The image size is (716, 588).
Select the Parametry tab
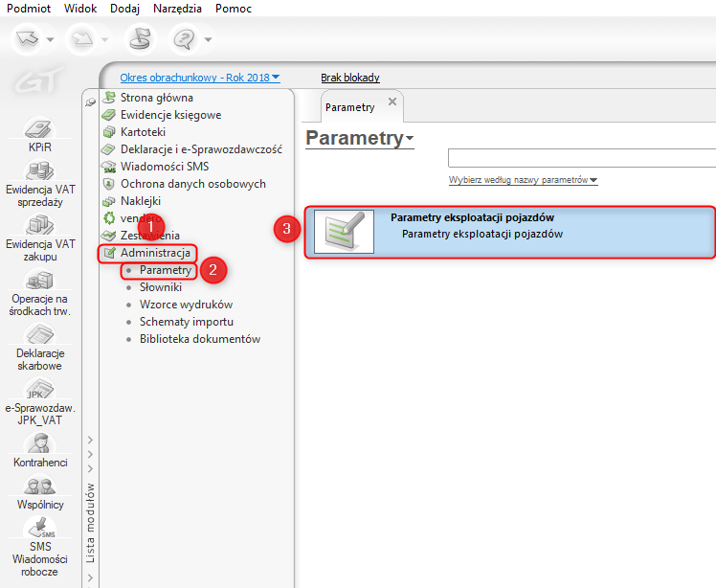(x=349, y=107)
